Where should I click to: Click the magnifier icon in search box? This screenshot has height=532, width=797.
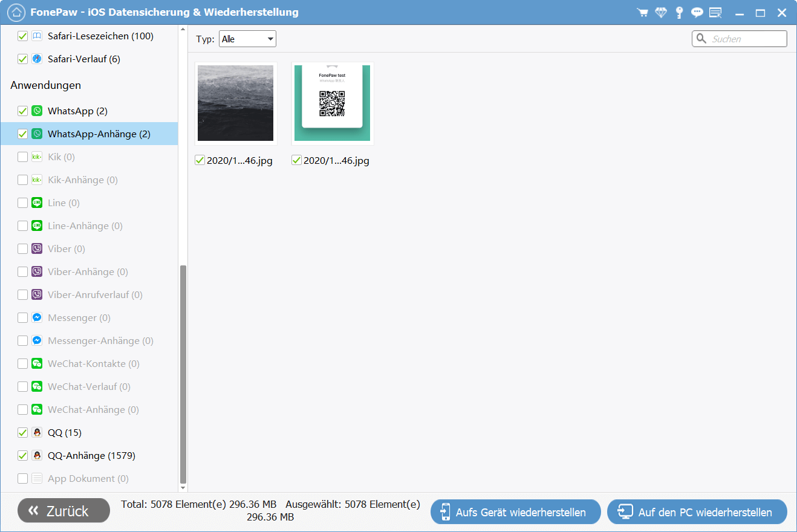coord(701,39)
